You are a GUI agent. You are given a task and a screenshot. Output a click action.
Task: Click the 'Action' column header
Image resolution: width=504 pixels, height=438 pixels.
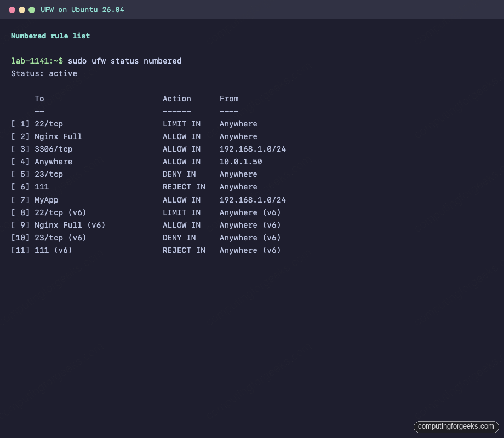[x=176, y=99]
